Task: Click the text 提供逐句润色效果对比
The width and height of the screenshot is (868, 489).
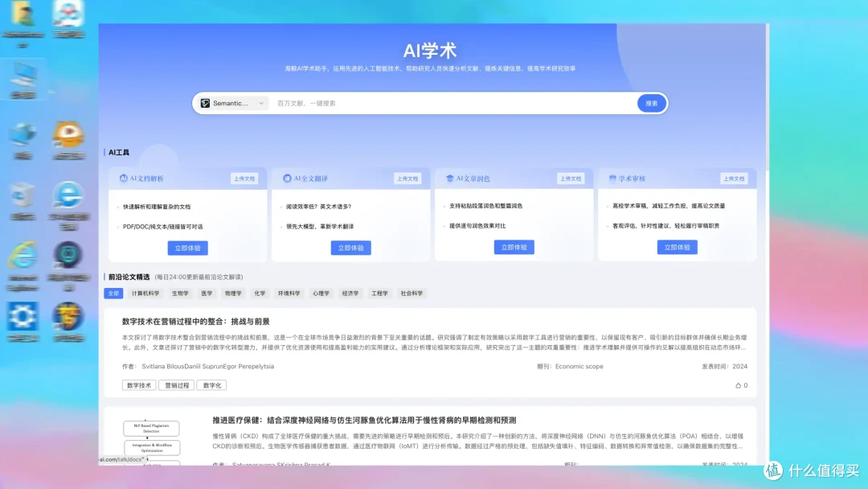Action: pos(477,226)
